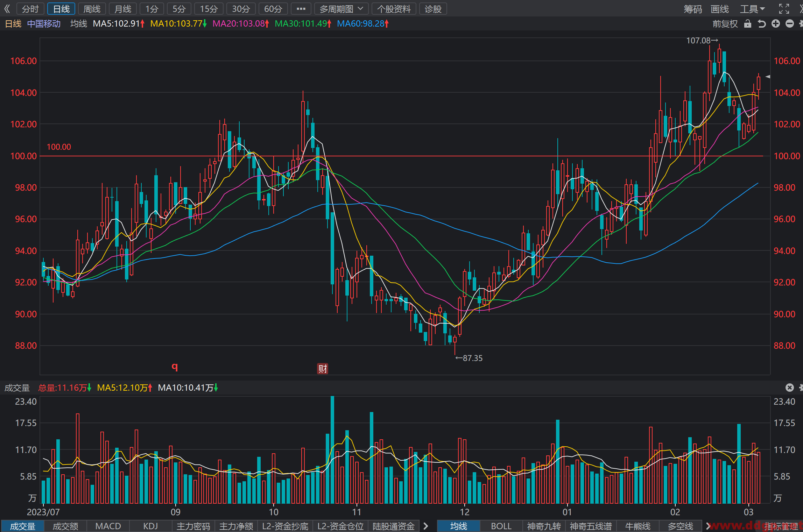Click the lock icon beside 前复权
Viewport: 803px width, 532px height.
click(x=748, y=24)
